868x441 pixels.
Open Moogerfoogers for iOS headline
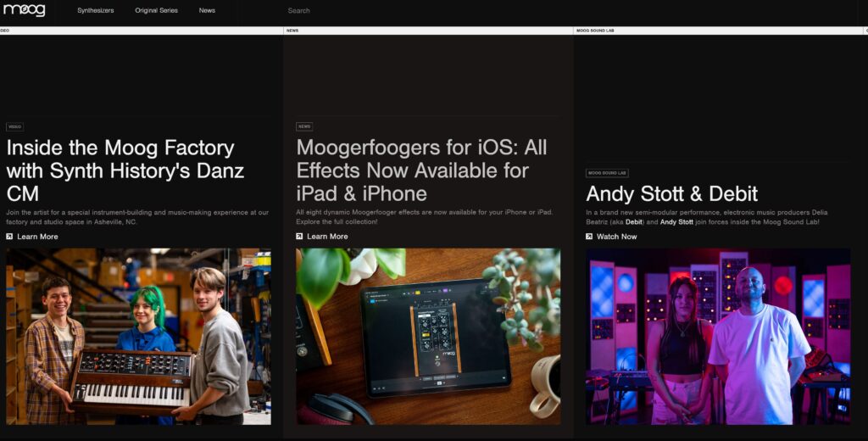[421, 170]
